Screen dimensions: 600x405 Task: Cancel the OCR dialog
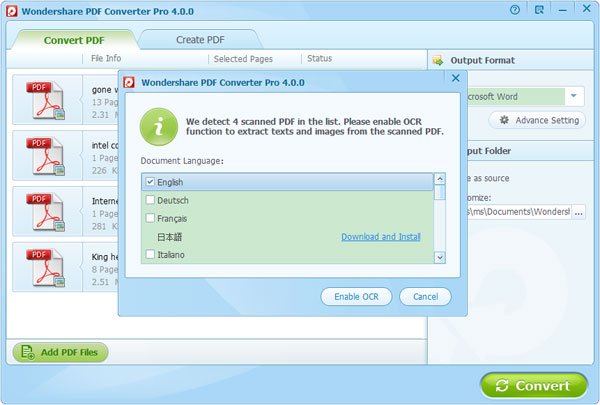tap(426, 297)
